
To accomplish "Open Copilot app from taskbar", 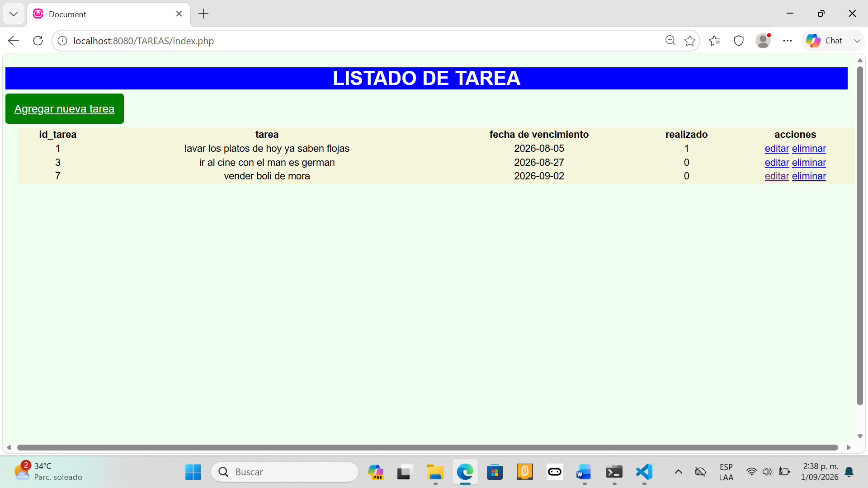I will coord(376,472).
